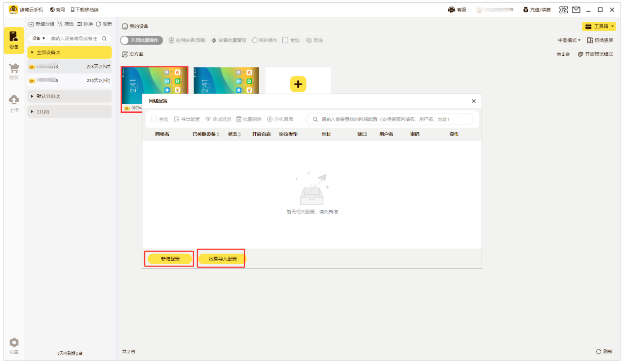Click the 测试延迟 latency test icon
This screenshot has width=625, height=364.
(210, 119)
